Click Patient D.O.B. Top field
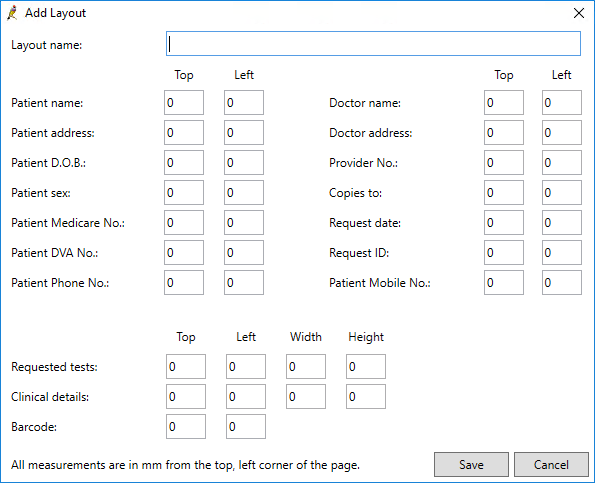Viewport: 595px width, 483px height. (x=184, y=162)
